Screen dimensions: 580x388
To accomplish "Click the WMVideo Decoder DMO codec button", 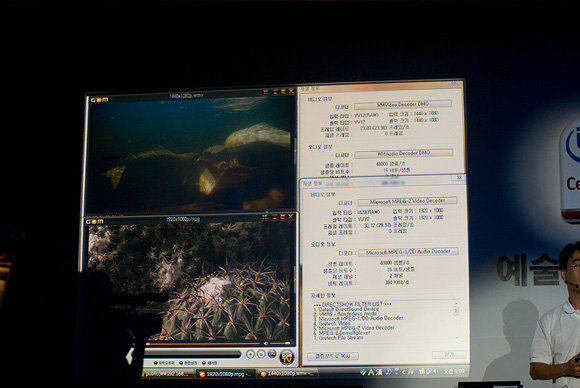I will click(x=403, y=105).
